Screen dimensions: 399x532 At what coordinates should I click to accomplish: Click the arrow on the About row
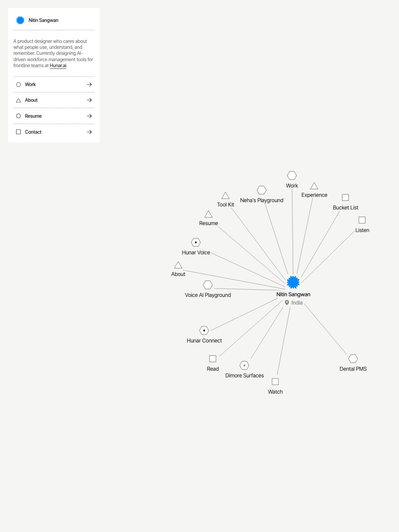89,100
